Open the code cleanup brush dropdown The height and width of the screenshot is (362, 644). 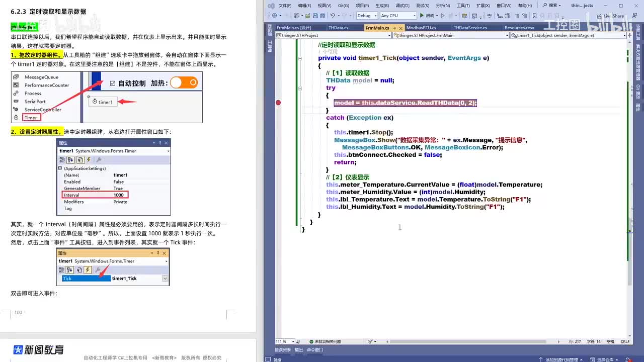tap(371, 341)
